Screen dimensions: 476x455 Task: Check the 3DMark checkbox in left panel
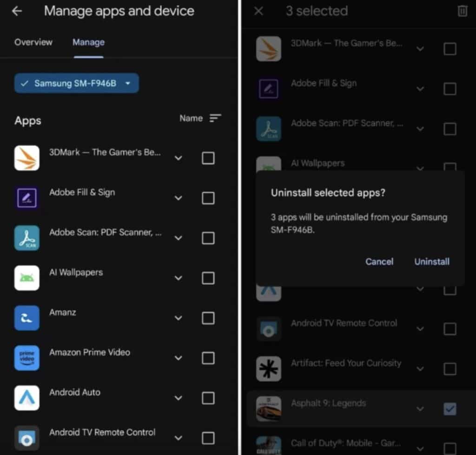coord(208,158)
